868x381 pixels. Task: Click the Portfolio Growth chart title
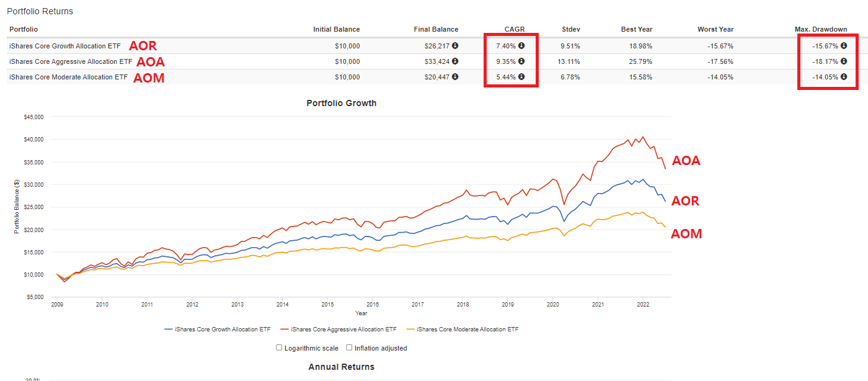(342, 103)
